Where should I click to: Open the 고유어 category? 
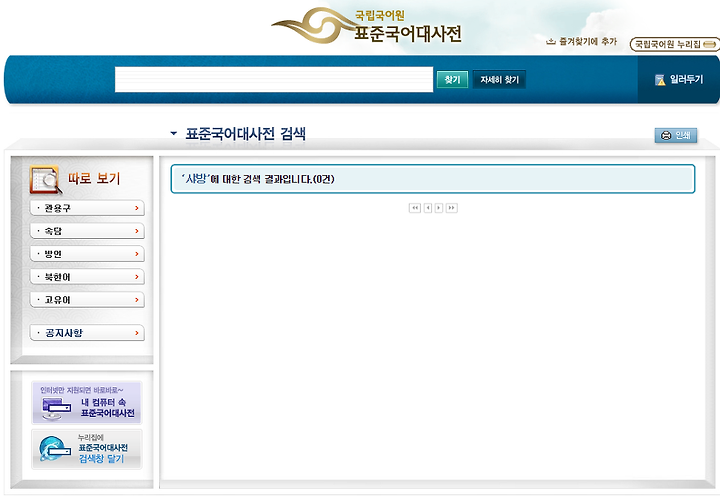pos(87,300)
